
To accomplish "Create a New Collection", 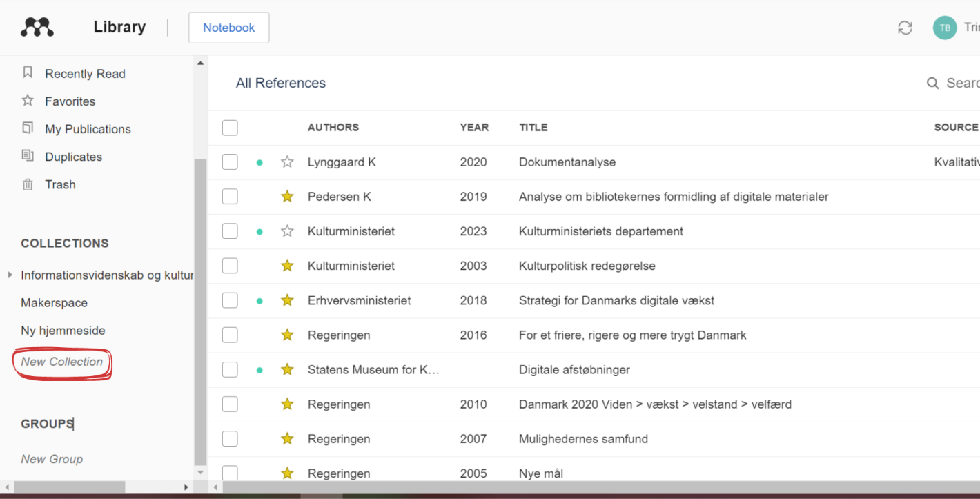I will point(62,362).
